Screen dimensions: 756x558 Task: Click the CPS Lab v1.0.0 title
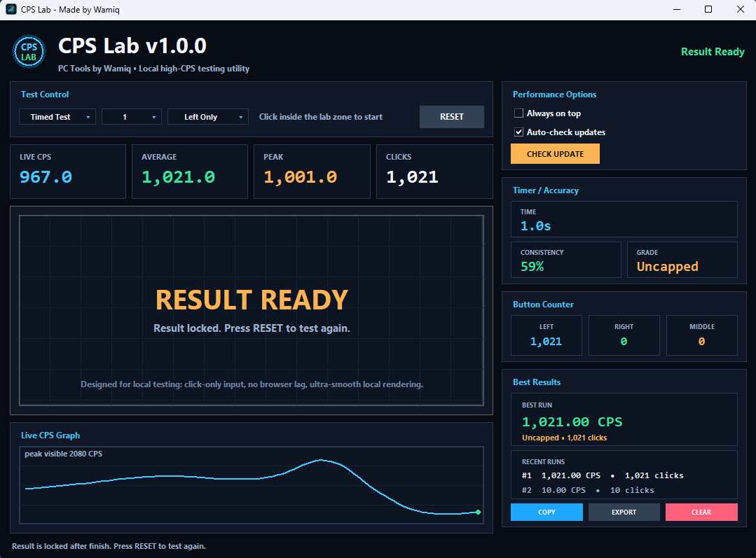pos(132,46)
